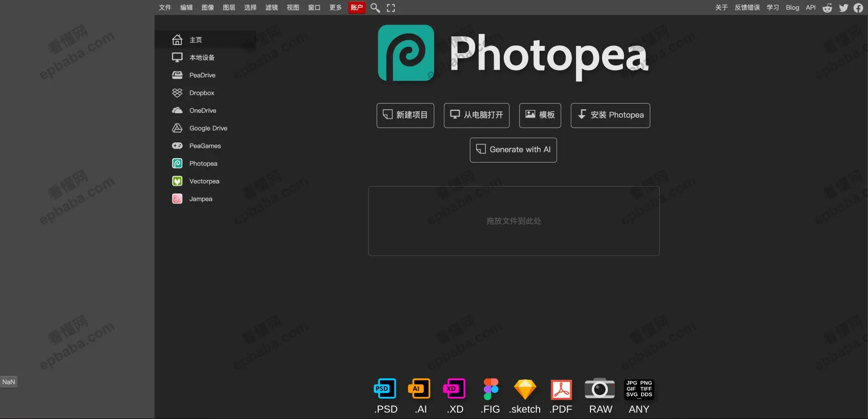The width and height of the screenshot is (868, 419).
Task: Open PeaDrive storage
Action: (x=205, y=75)
